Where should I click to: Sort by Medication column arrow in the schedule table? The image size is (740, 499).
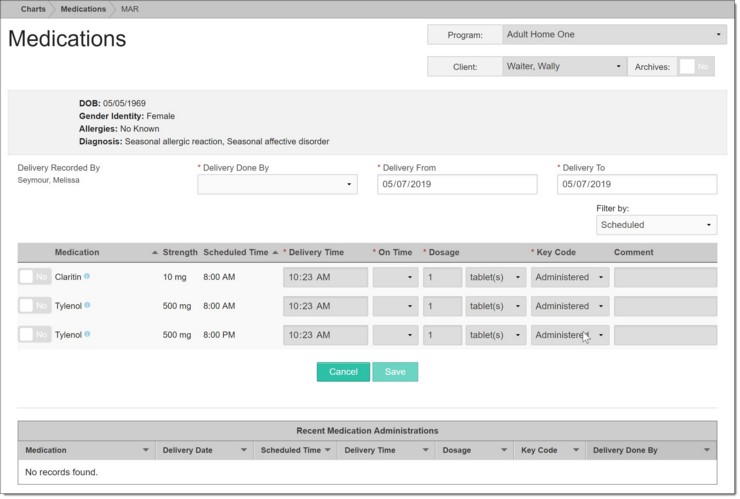point(154,252)
